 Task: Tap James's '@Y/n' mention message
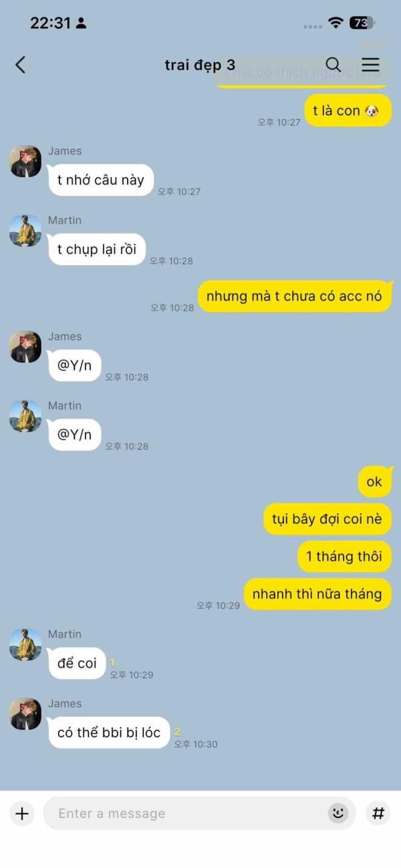pos(75,366)
